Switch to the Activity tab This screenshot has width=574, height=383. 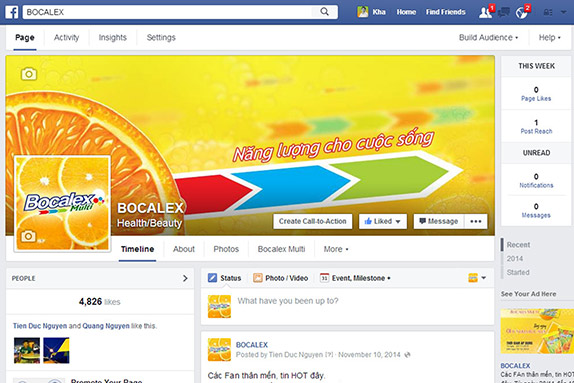coord(66,37)
